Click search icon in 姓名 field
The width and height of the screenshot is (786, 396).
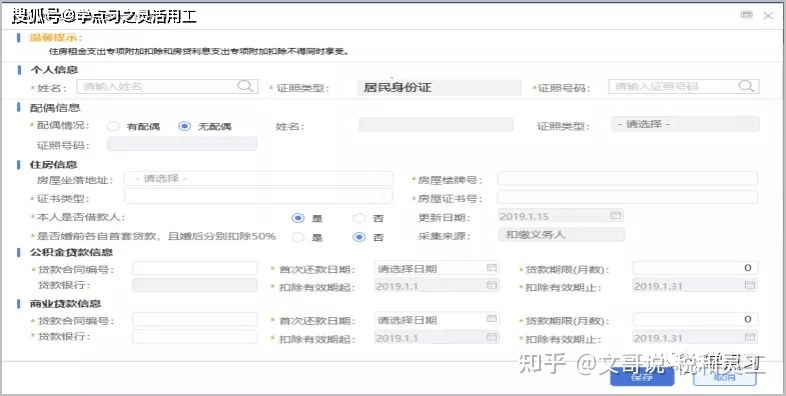(245, 86)
